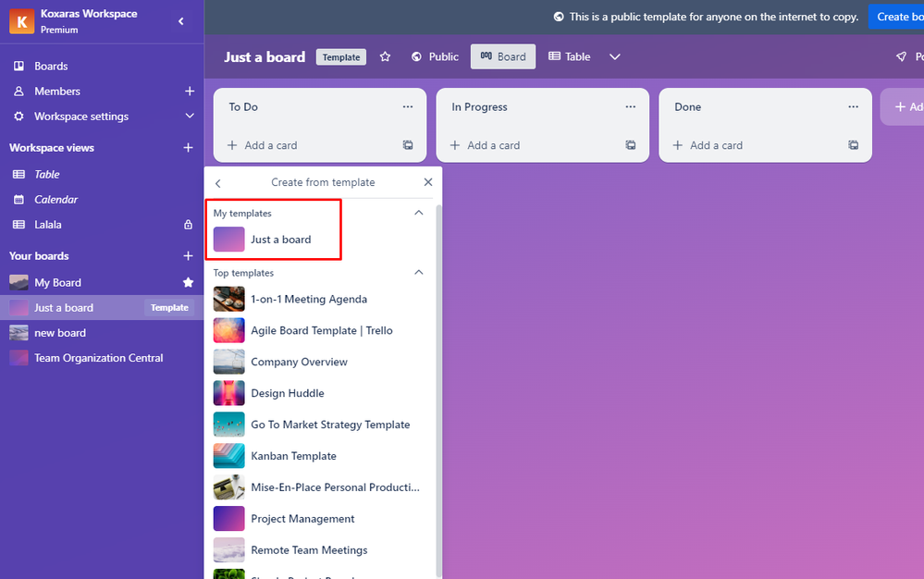Expand the Workspace settings chevron
Viewport: 924px width, 579px height.
190,116
